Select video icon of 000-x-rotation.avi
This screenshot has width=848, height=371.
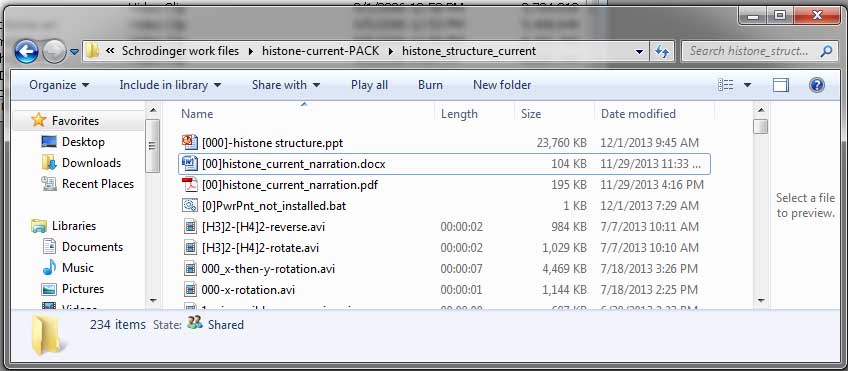(190, 289)
